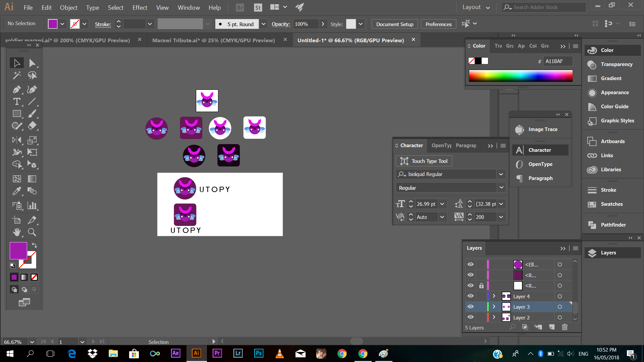The width and height of the screenshot is (644, 362).
Task: Select the Reflect tool
Action: [x=17, y=140]
